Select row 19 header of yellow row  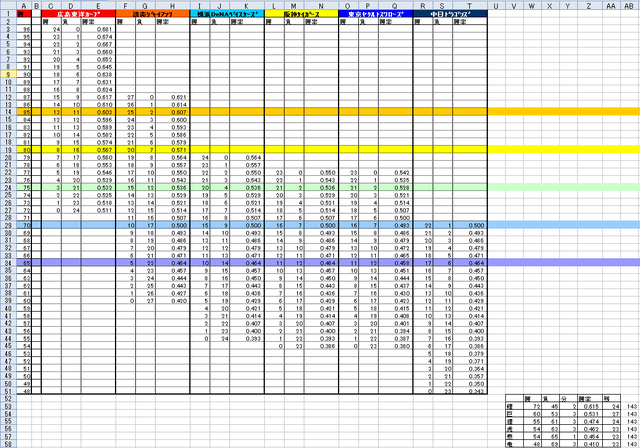8,150
